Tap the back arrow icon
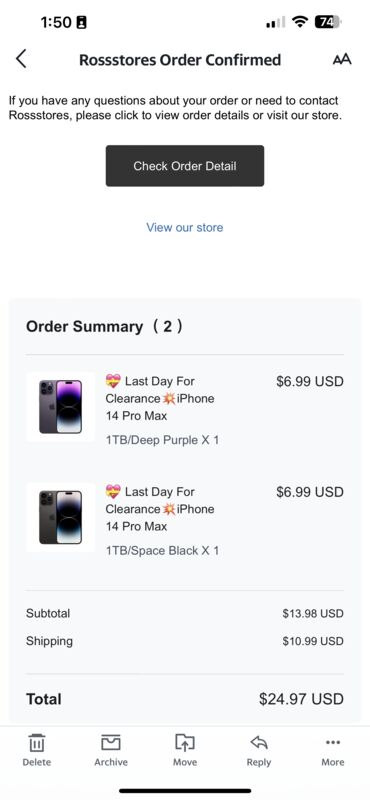This screenshot has height=800, width=370. (x=21, y=59)
